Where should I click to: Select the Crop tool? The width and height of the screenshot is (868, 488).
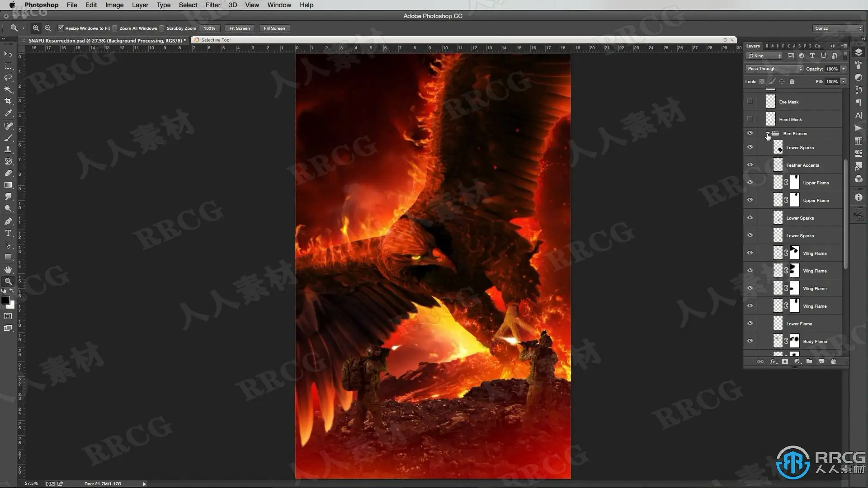pyautogui.click(x=8, y=101)
